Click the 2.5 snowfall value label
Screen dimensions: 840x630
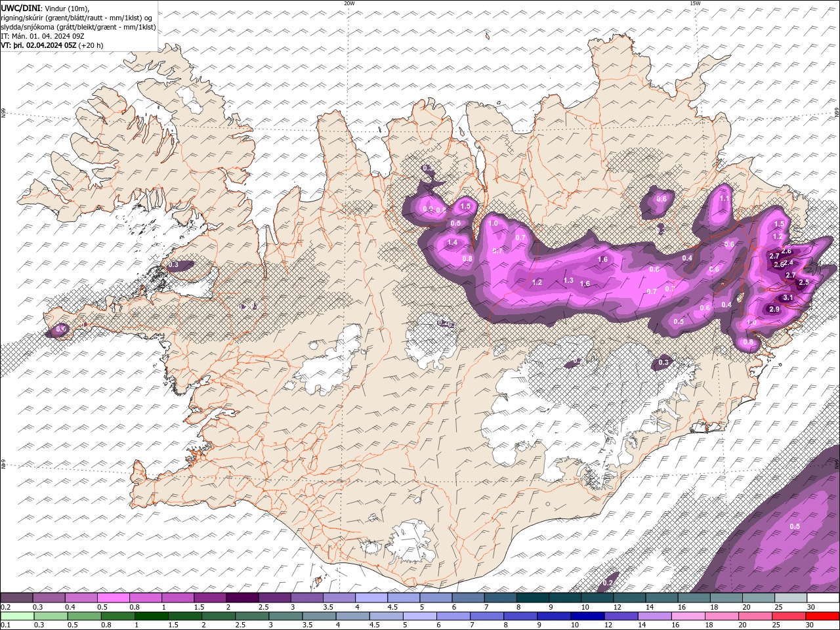[803, 282]
